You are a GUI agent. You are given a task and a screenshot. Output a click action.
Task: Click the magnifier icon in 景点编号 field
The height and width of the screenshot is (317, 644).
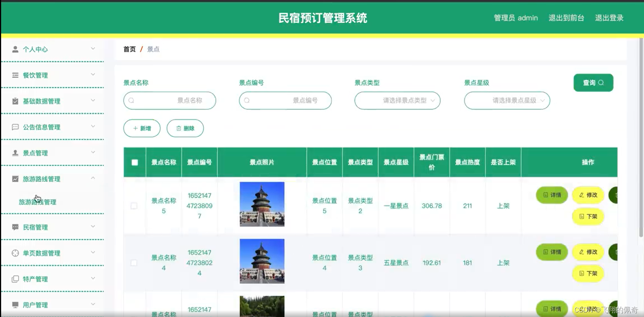tap(247, 101)
